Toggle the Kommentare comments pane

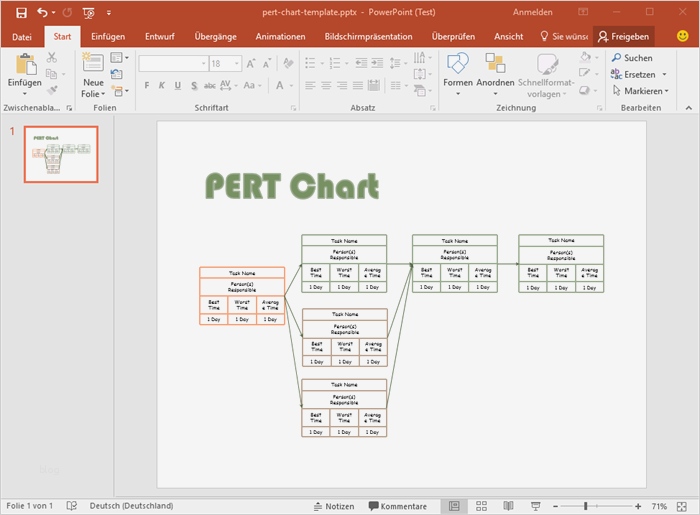(398, 506)
